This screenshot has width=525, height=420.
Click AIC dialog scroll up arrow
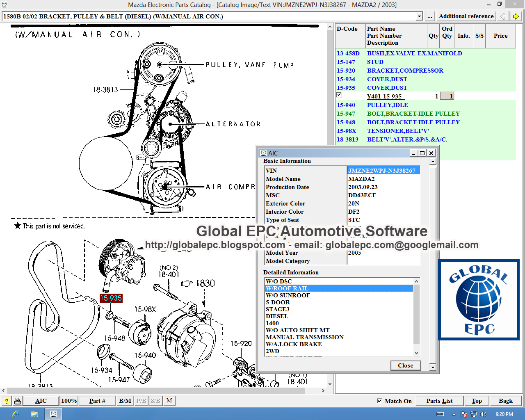point(433,161)
